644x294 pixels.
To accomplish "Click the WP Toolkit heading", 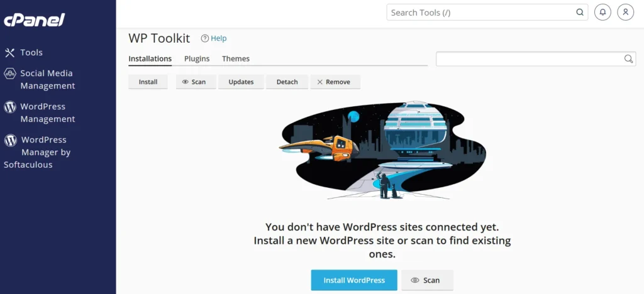I will coord(159,38).
